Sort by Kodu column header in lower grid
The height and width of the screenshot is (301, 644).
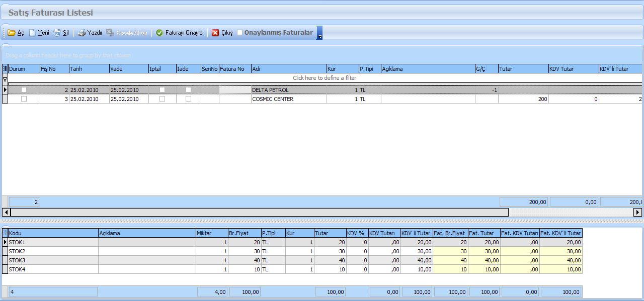53,233
